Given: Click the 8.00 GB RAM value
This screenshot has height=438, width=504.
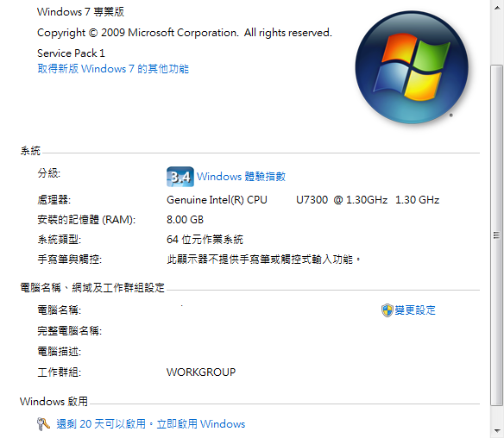Looking at the screenshot, I should coord(186,220).
